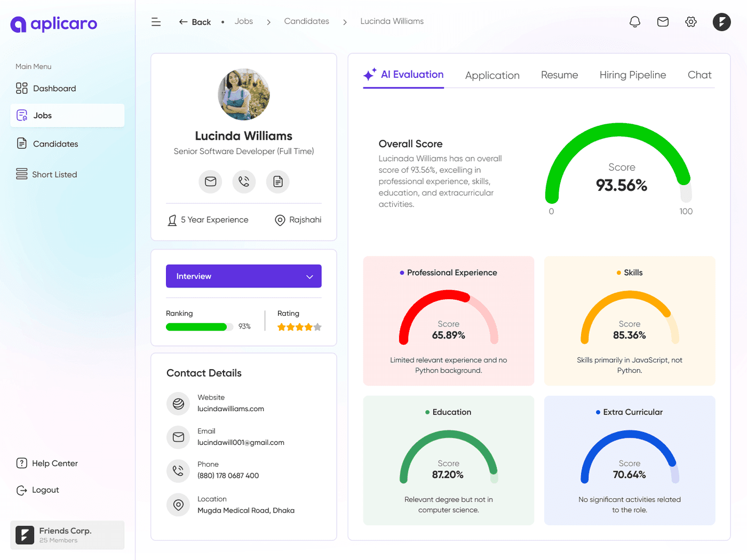Click the Rating stars
The width and height of the screenshot is (747, 560).
[x=299, y=327]
